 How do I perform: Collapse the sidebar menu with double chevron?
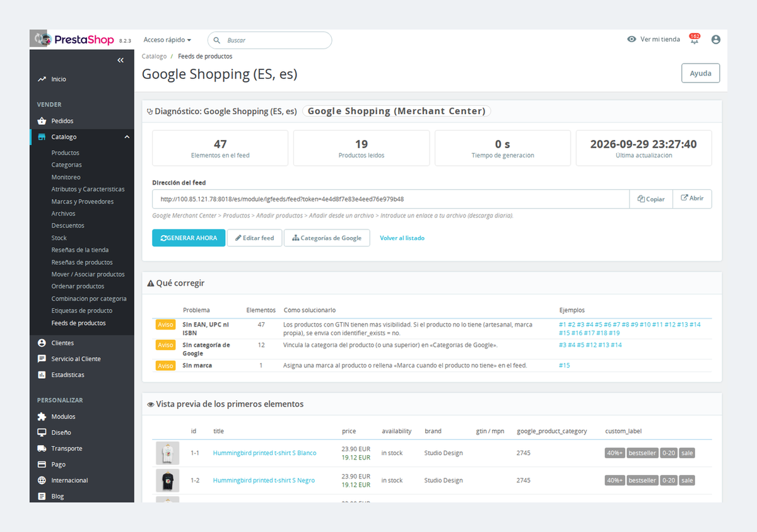pos(121,60)
